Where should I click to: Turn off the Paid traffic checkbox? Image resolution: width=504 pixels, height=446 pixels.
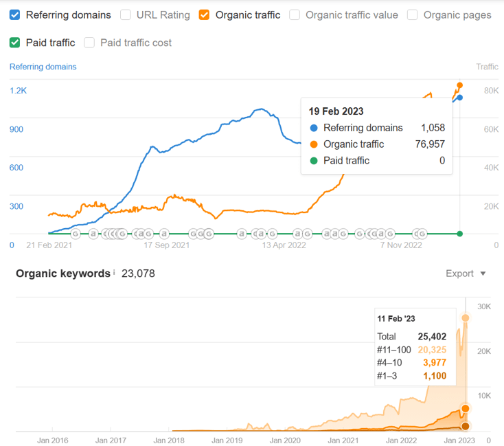pyautogui.click(x=15, y=43)
